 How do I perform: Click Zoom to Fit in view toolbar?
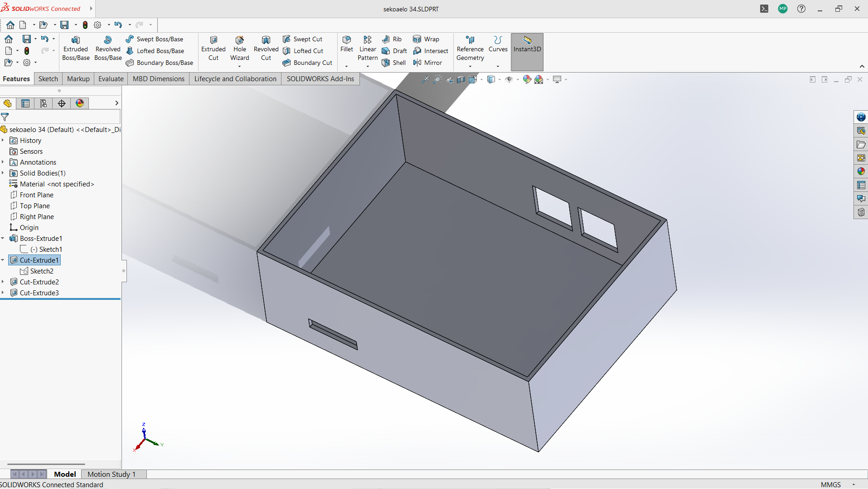click(x=425, y=79)
